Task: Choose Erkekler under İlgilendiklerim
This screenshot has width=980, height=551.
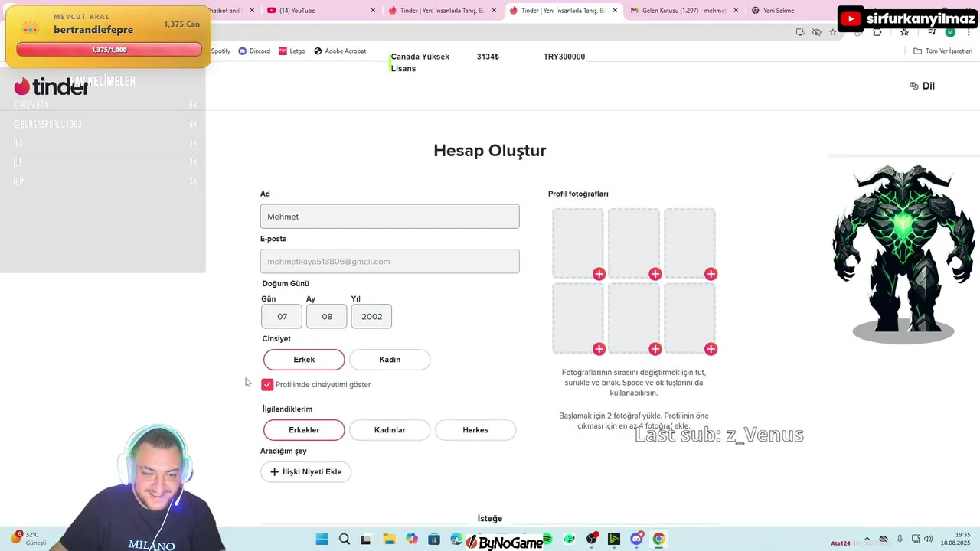Action: point(304,430)
